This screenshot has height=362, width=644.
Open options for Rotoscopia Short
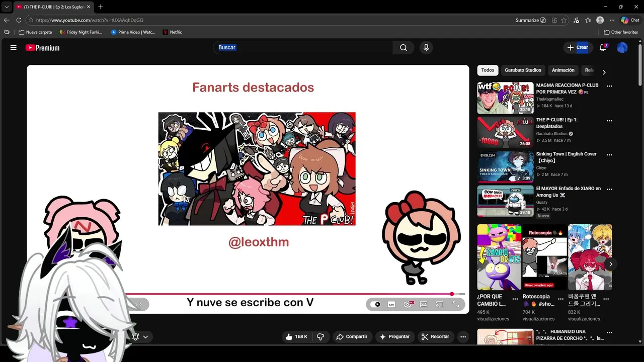click(x=560, y=299)
